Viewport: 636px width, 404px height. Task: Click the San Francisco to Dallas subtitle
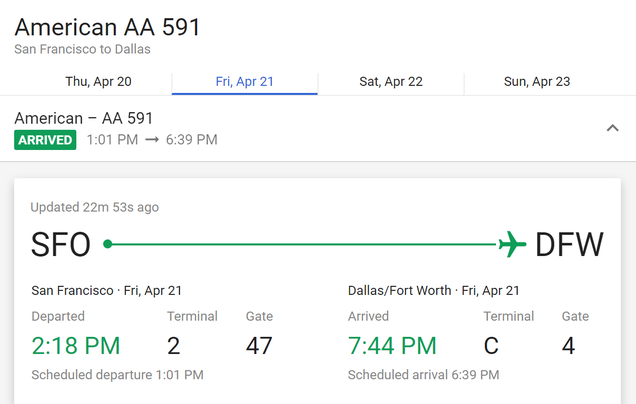[82, 49]
